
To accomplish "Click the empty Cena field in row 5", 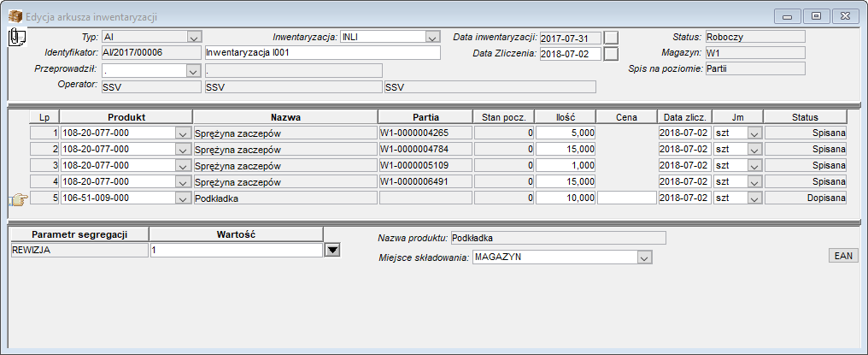I will tap(626, 198).
